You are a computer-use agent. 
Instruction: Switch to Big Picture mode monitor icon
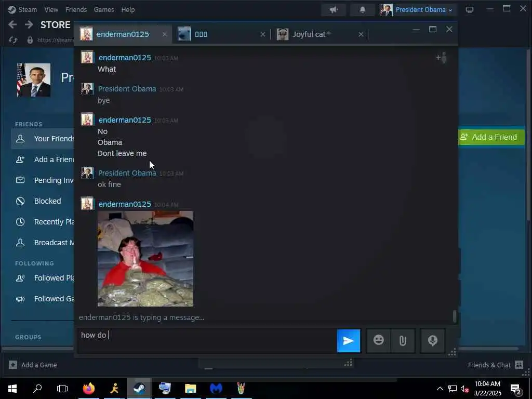pos(470,9)
